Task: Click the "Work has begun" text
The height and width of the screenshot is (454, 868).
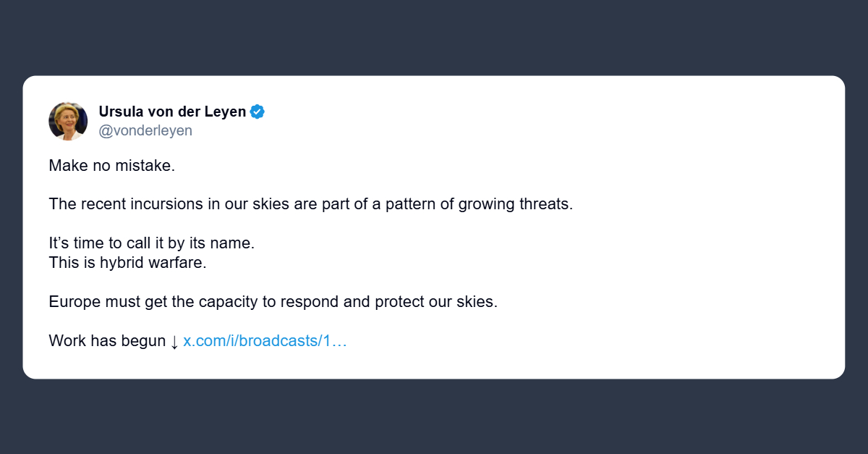Action: click(107, 341)
